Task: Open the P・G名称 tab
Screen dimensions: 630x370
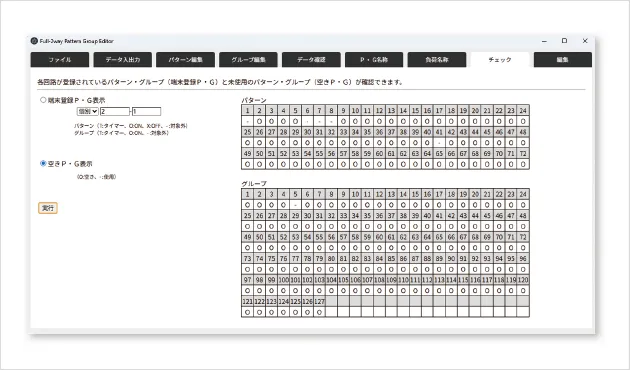Action: click(x=374, y=59)
